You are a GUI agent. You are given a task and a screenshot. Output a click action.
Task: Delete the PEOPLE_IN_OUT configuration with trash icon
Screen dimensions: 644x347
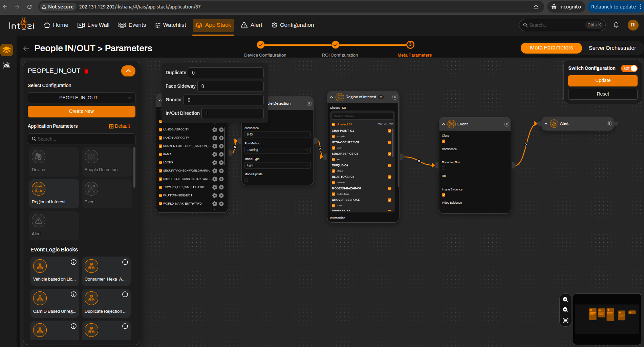(x=86, y=71)
